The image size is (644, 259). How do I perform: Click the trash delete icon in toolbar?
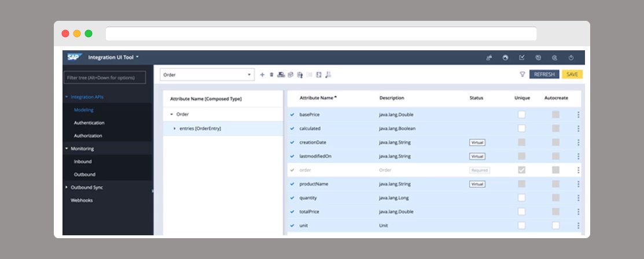(271, 75)
